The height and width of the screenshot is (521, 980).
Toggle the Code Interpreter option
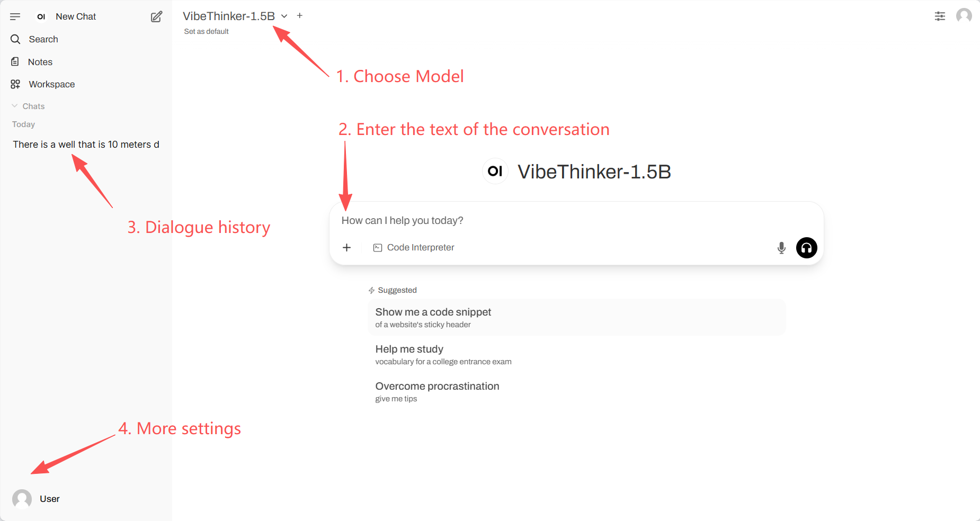pos(414,248)
